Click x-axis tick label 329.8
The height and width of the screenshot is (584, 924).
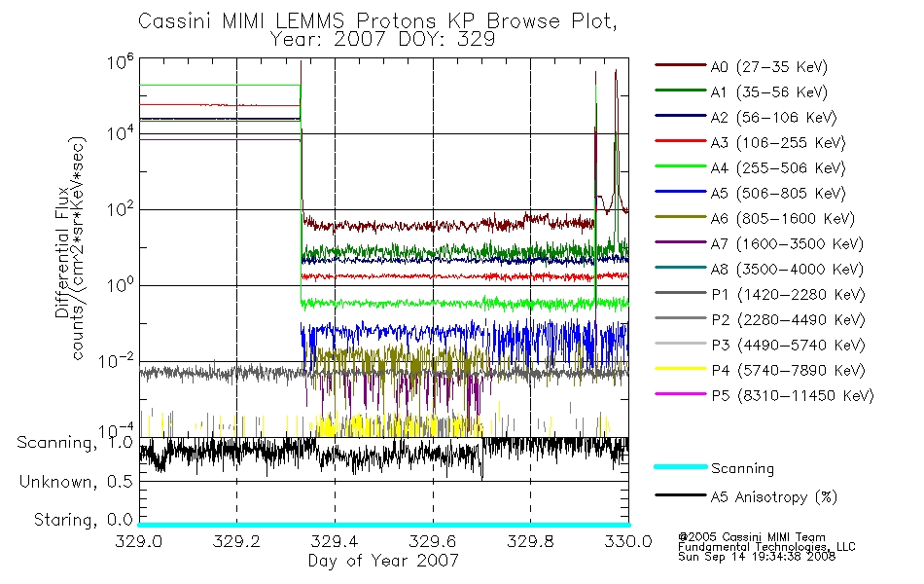[x=530, y=541]
